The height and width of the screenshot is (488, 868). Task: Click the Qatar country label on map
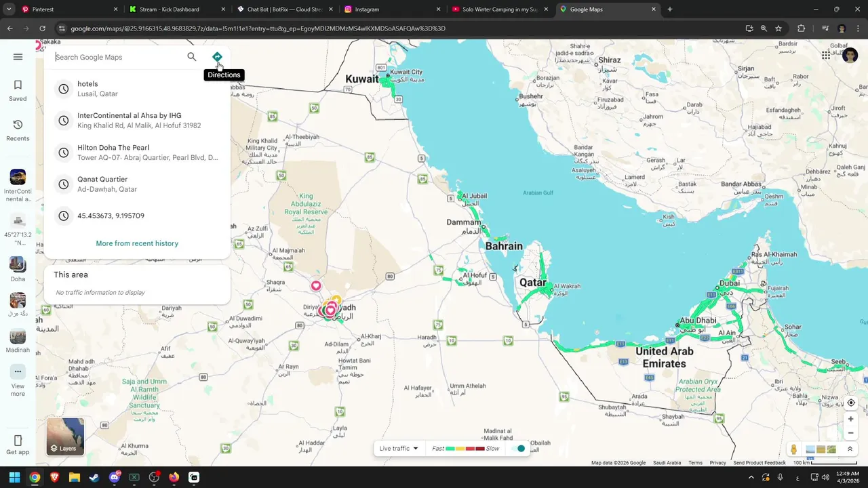click(533, 283)
